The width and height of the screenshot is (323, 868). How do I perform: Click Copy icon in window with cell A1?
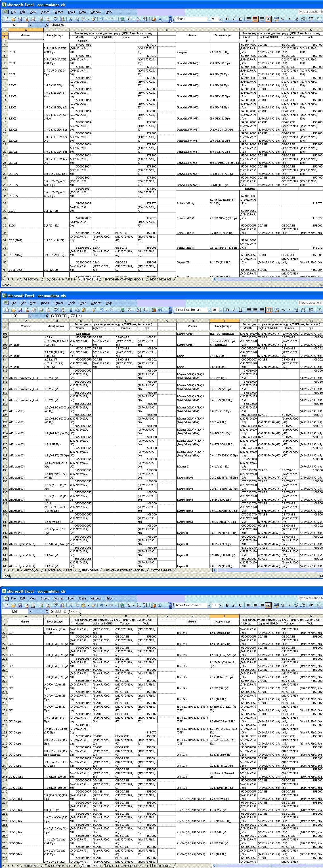[x=77, y=19]
